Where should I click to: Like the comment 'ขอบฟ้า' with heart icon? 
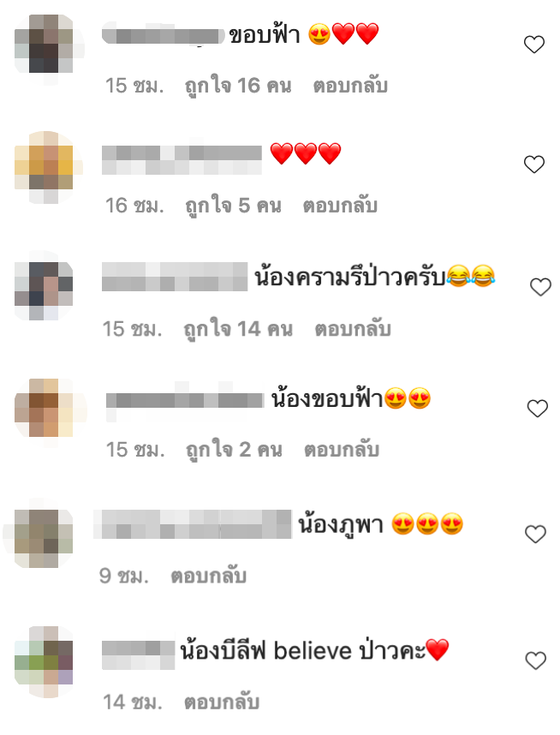(x=533, y=45)
